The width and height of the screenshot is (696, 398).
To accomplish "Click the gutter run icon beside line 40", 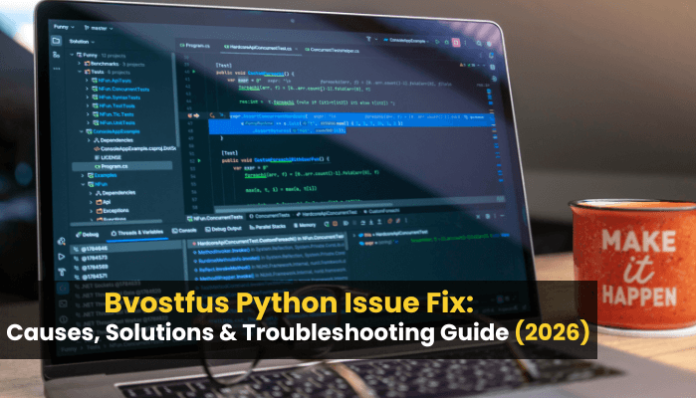I will pyautogui.click(x=194, y=71).
